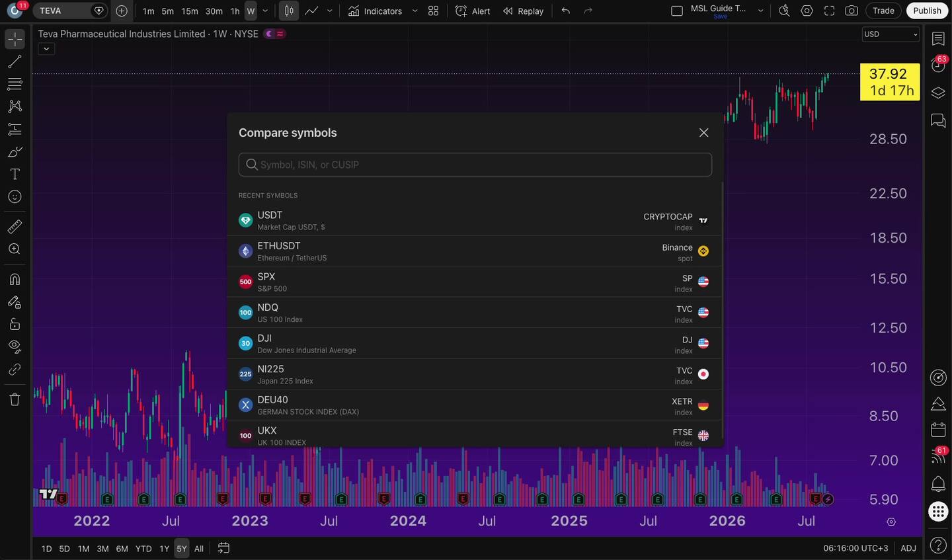Viewport: 952px width, 560px height.
Task: Open the watchlist panel icon
Action: coord(938,39)
